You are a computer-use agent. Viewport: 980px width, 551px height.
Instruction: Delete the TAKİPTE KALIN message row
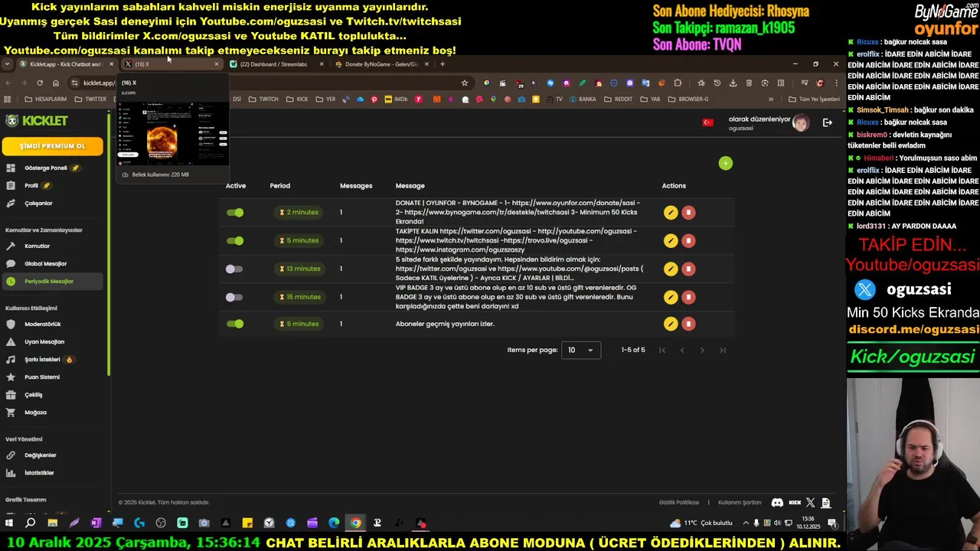pyautogui.click(x=688, y=241)
